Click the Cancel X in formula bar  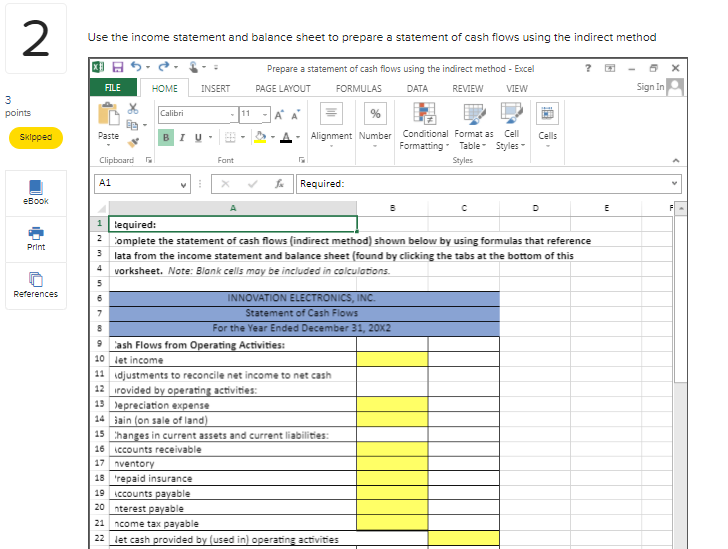tap(225, 183)
